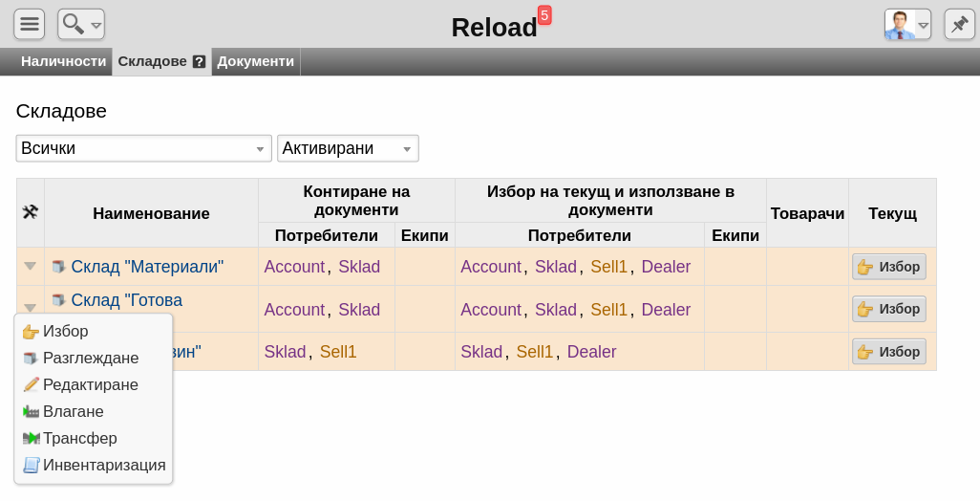Open the Активирани status dropdown
This screenshot has height=501, width=980.
pyautogui.click(x=348, y=148)
